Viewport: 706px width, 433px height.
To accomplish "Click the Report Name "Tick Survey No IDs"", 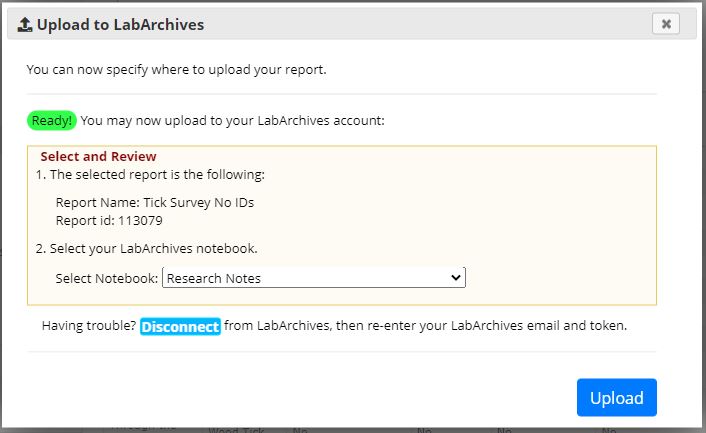I will (x=155, y=202).
